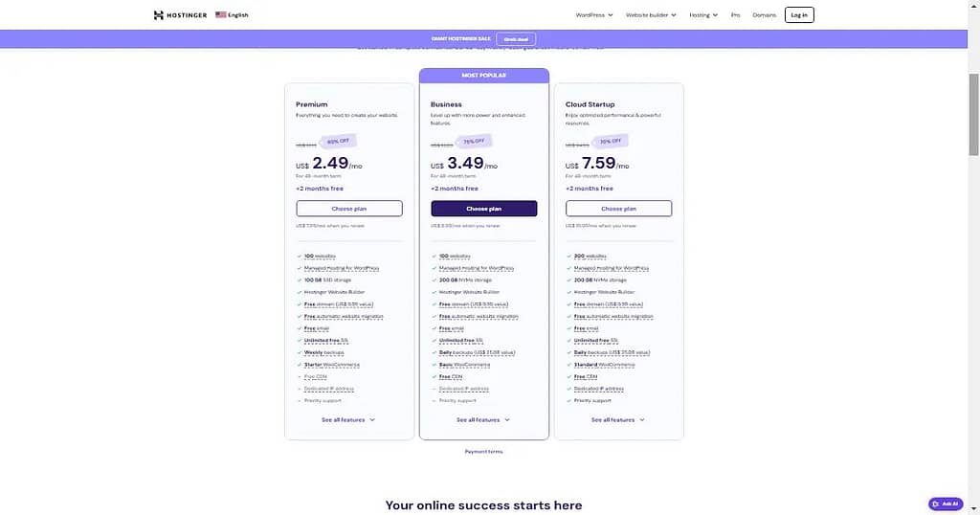The image size is (980, 515).
Task: Click 'Standard WooCommerce' in Cloud Startup
Action: tap(605, 365)
